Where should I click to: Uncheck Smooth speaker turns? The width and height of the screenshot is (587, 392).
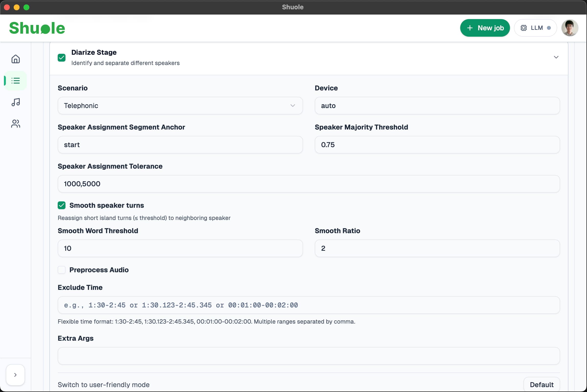tap(62, 206)
